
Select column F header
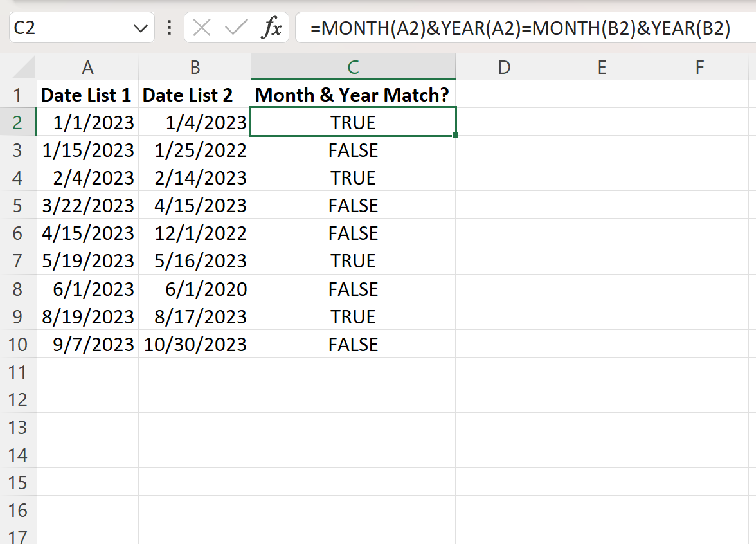(x=700, y=66)
